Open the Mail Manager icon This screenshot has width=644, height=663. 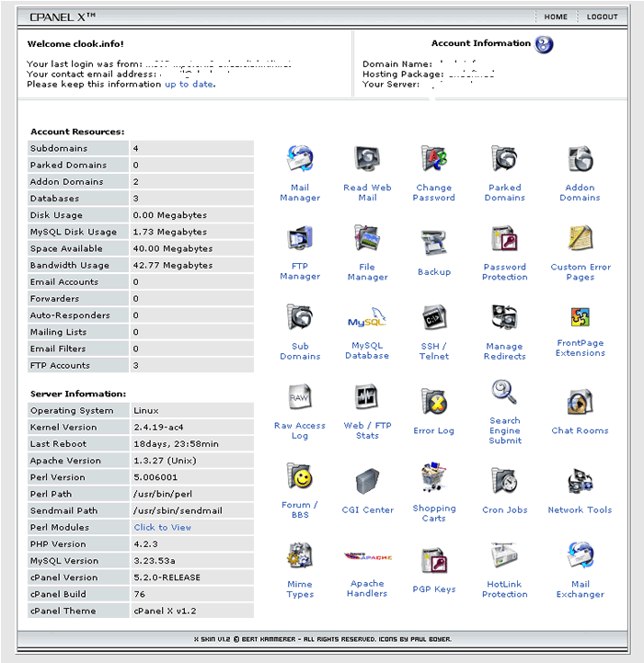300,158
